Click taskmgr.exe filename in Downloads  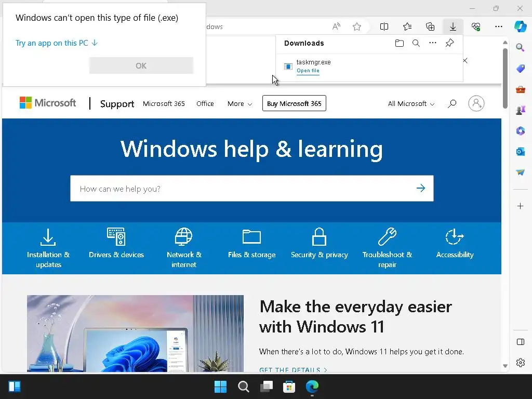click(x=313, y=62)
